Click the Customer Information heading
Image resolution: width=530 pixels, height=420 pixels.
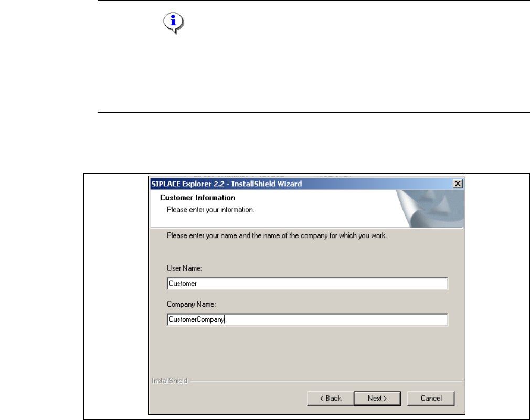[197, 198]
